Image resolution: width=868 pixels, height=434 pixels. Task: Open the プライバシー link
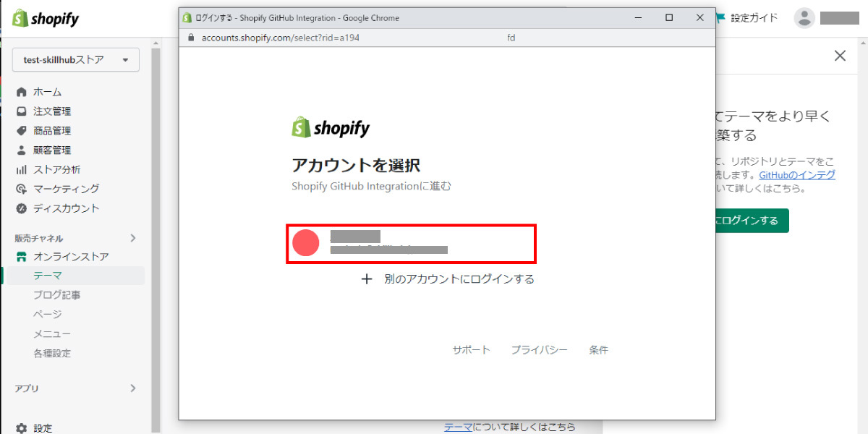(540, 350)
